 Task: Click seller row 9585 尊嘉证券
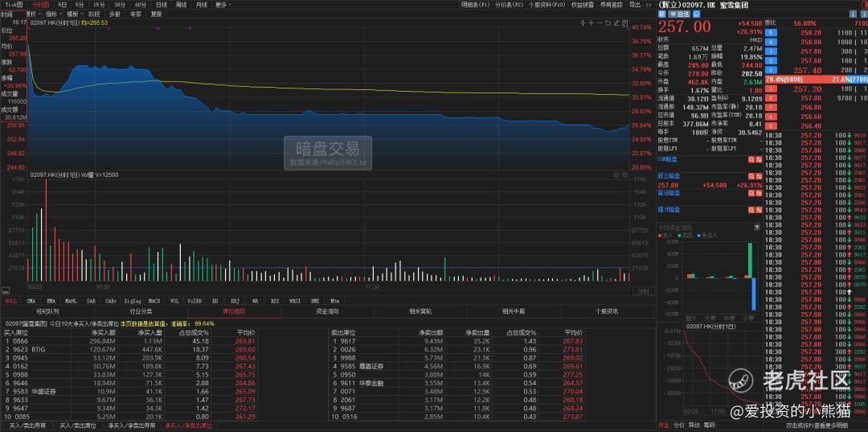tap(457, 366)
